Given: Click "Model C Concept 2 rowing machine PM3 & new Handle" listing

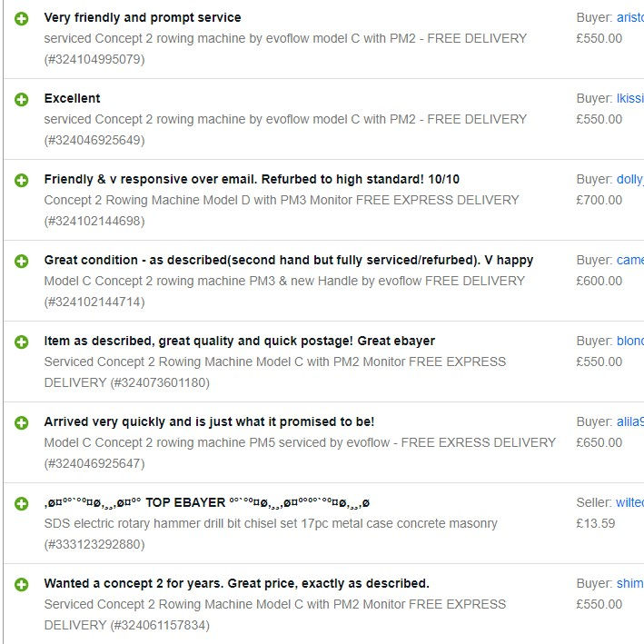Looking at the screenshot, I should point(284,281).
